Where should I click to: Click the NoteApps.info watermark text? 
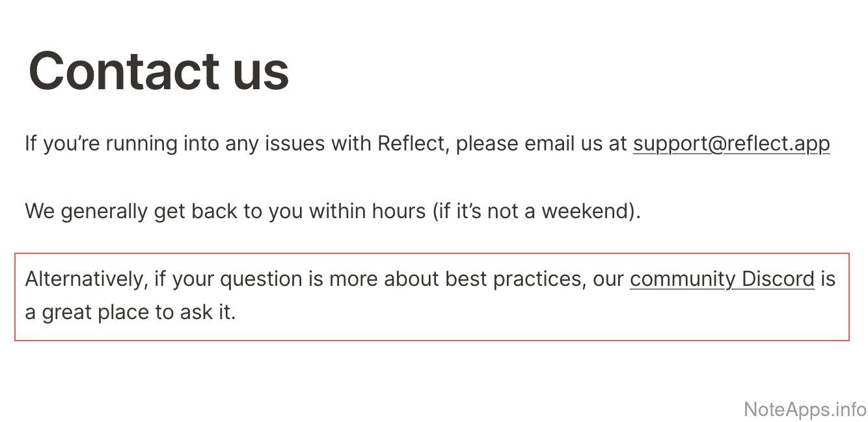(x=805, y=409)
